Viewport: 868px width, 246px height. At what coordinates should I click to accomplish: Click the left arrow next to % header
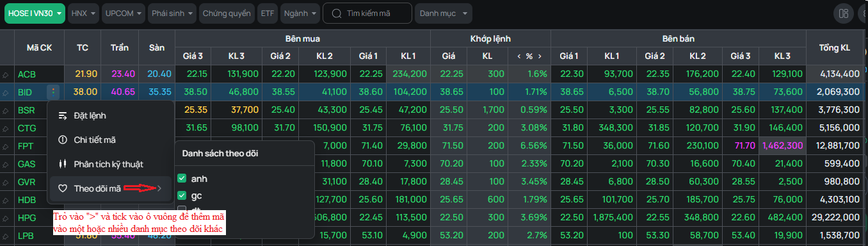(x=519, y=56)
